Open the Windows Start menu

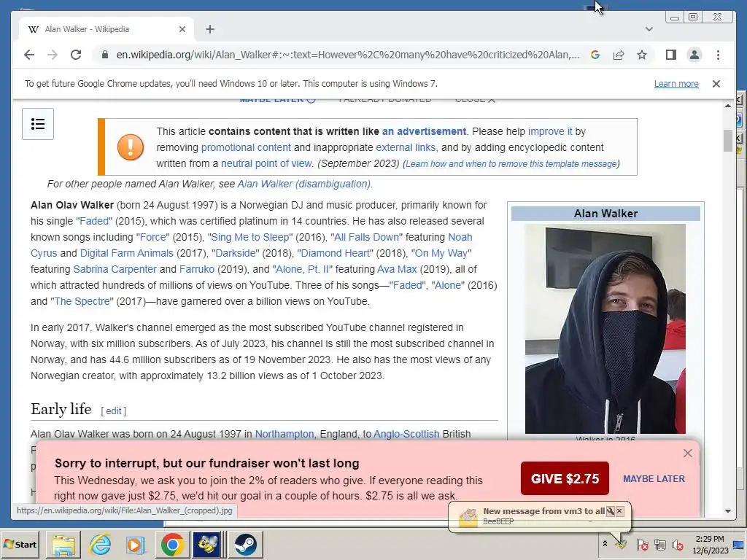click(20, 544)
